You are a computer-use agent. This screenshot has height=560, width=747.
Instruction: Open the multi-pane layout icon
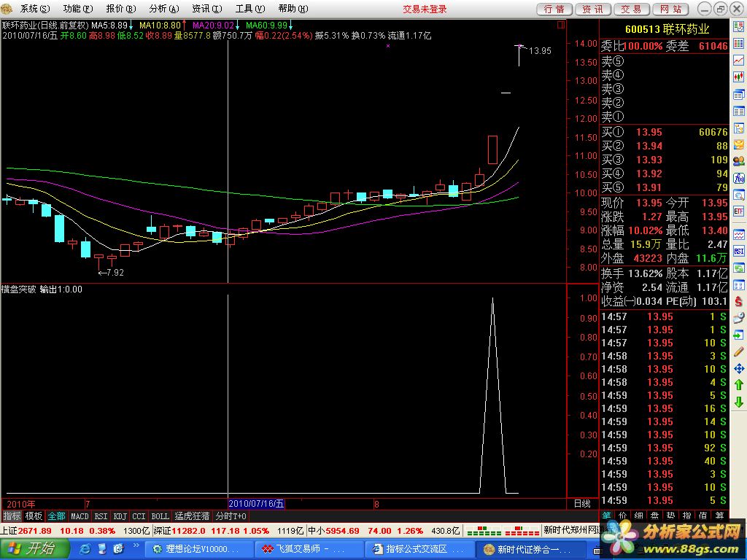pyautogui.click(x=738, y=285)
